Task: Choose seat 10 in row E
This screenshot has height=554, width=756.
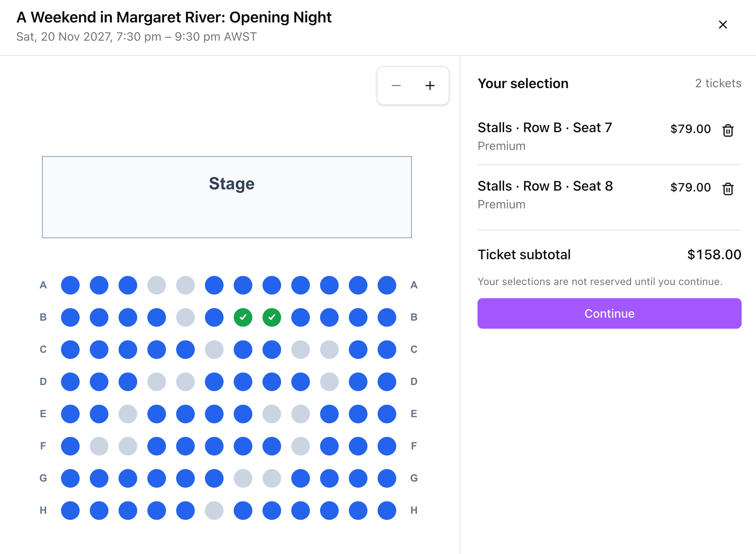Action: [329, 414]
